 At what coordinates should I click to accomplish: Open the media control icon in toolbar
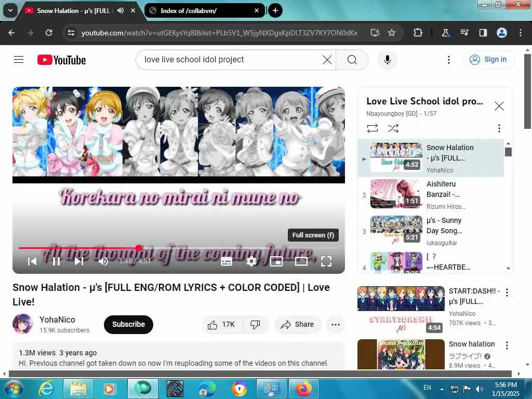point(464,33)
